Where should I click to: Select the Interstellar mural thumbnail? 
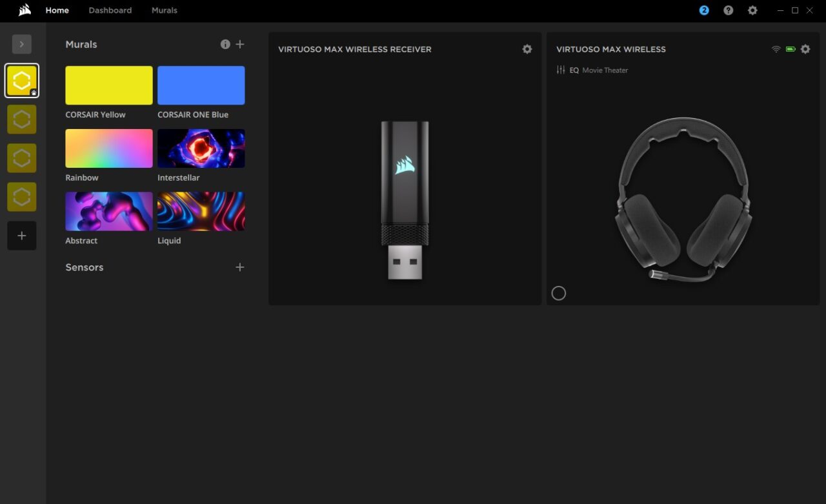pos(201,148)
